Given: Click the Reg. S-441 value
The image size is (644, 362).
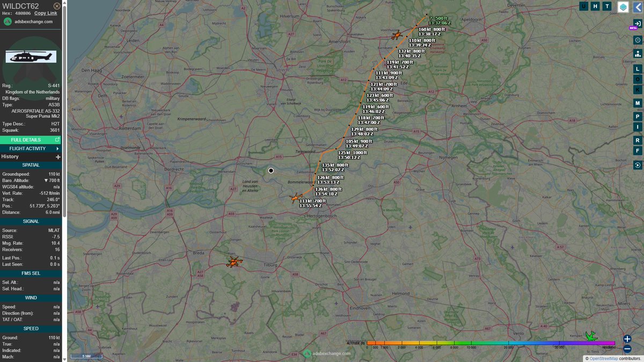Looking at the screenshot, I should (54, 86).
